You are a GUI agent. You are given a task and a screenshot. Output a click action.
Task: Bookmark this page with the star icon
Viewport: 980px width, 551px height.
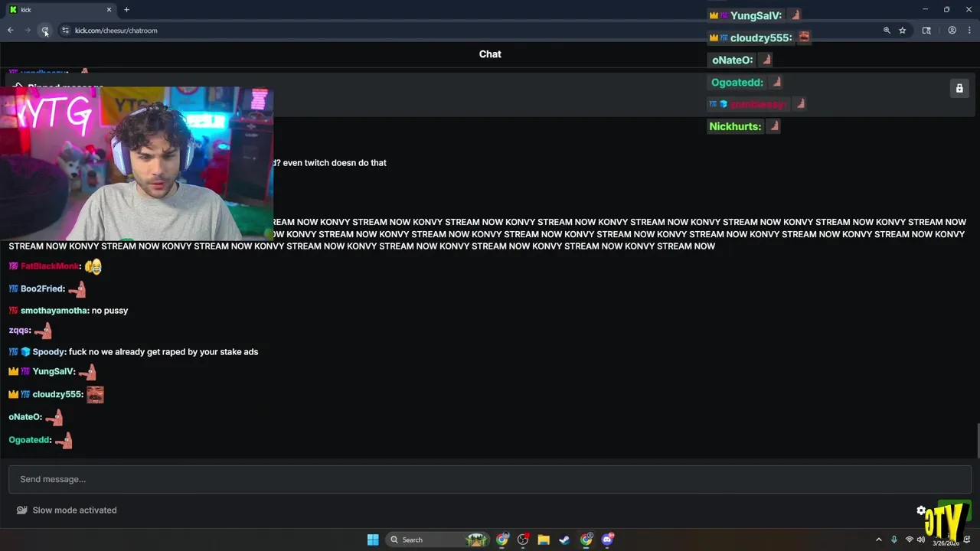(x=903, y=31)
